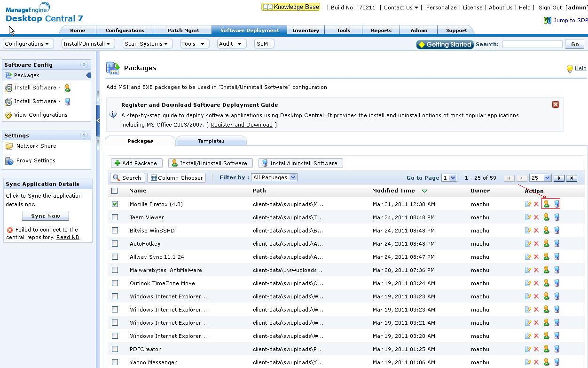This screenshot has height=368, width=588.
Task: Collapse the left sidebar panel handle
Action: click(98, 120)
